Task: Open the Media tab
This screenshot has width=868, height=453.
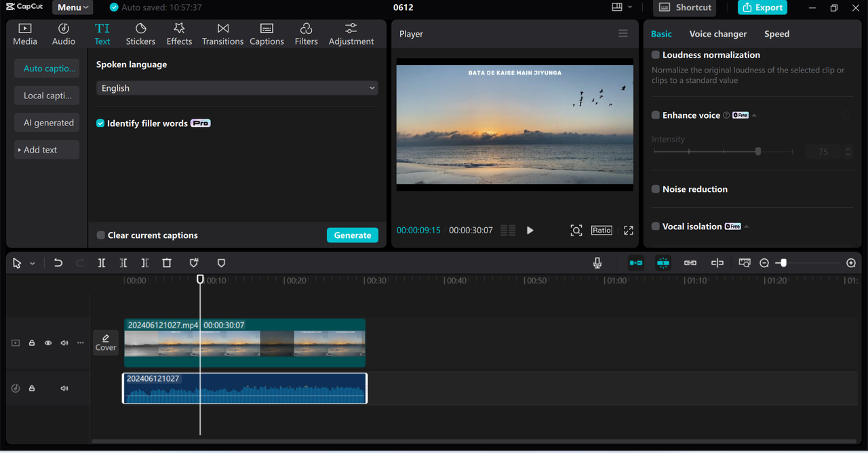Action: click(25, 34)
